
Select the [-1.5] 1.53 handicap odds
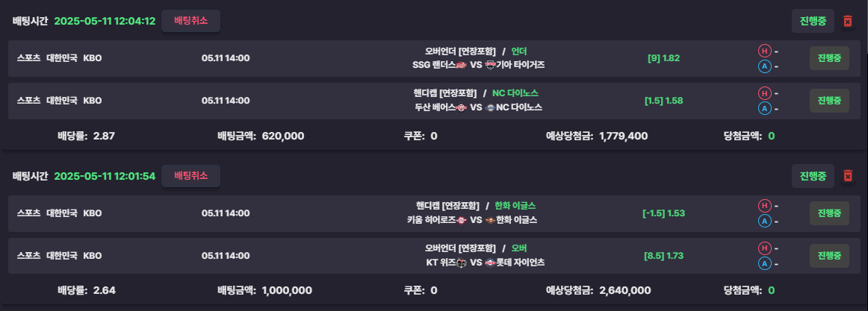(x=664, y=213)
